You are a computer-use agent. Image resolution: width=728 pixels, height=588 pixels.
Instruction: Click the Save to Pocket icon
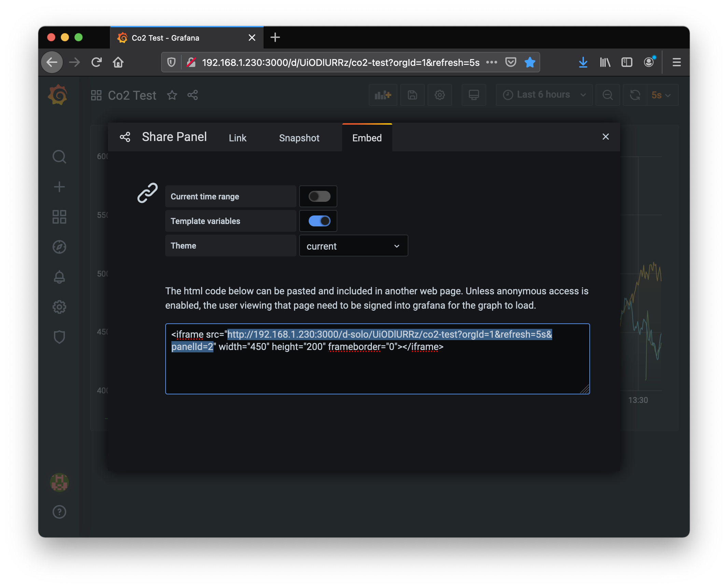[511, 62]
